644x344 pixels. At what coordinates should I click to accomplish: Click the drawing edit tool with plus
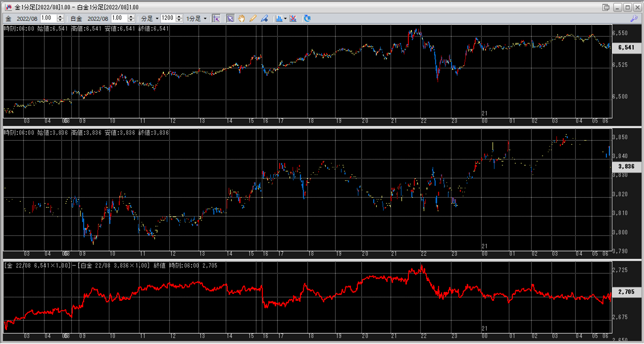coord(264,18)
